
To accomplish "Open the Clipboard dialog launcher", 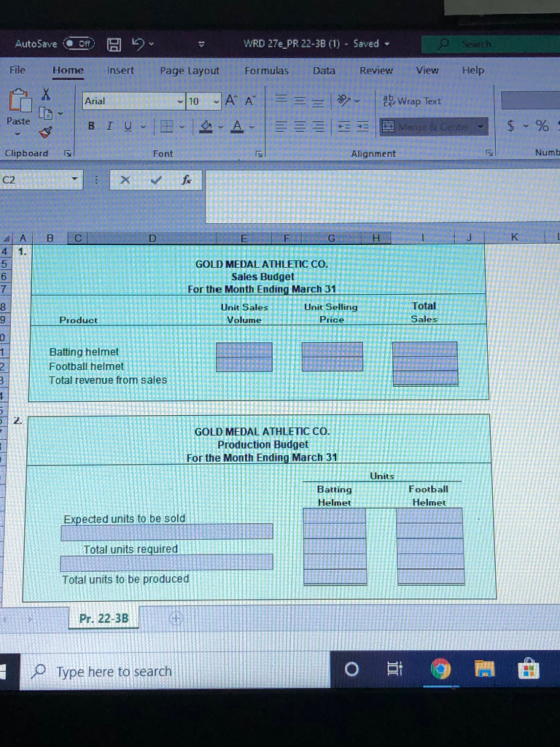I will point(68,153).
